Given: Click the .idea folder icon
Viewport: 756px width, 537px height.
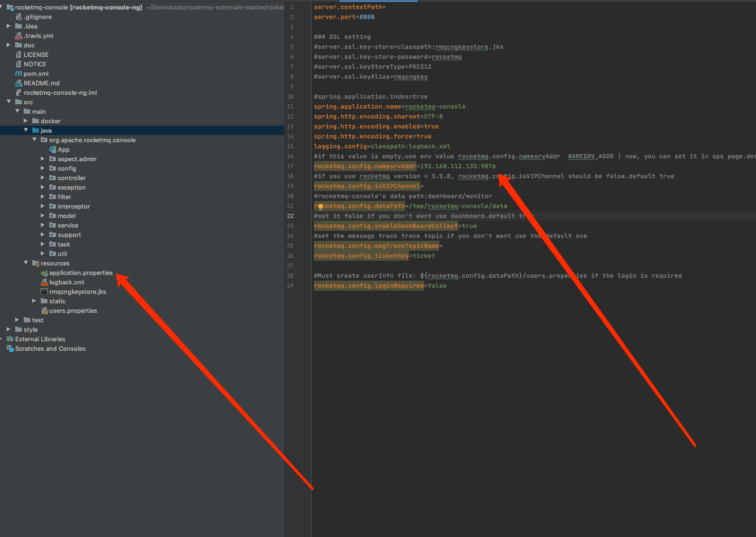Looking at the screenshot, I should [18, 27].
